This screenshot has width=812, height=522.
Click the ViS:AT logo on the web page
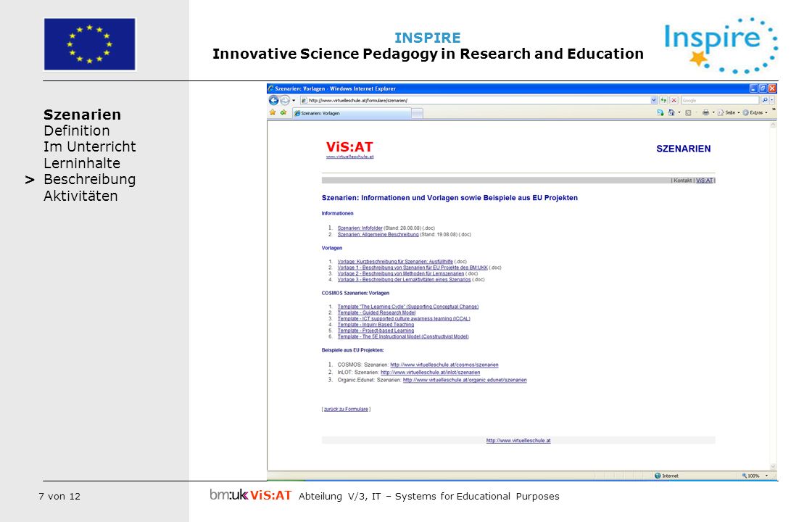[x=349, y=147]
